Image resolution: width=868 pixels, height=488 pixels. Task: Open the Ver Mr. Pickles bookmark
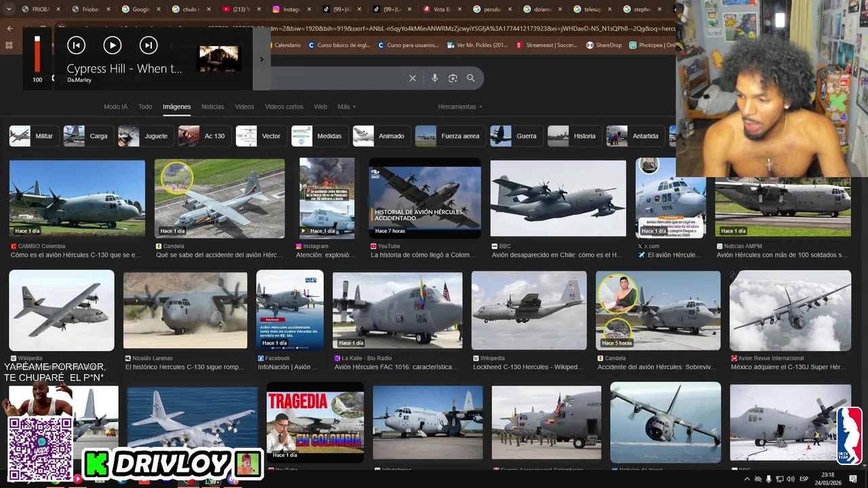[x=477, y=45]
